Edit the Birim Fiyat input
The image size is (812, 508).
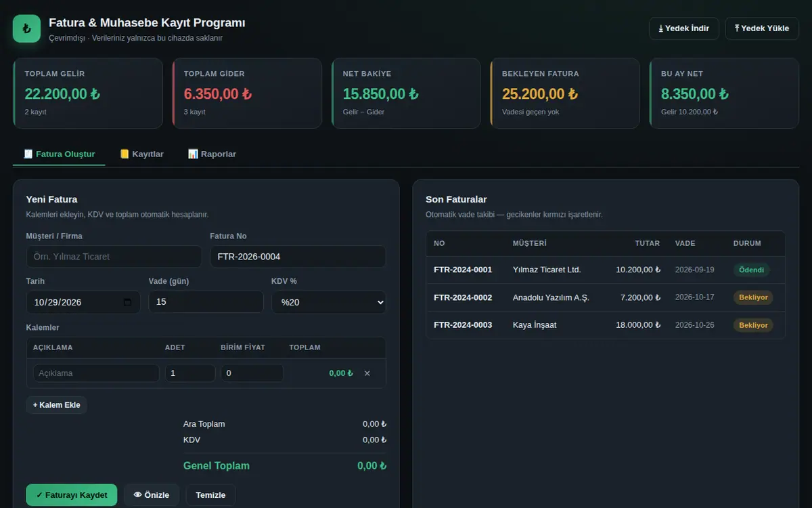tap(252, 373)
